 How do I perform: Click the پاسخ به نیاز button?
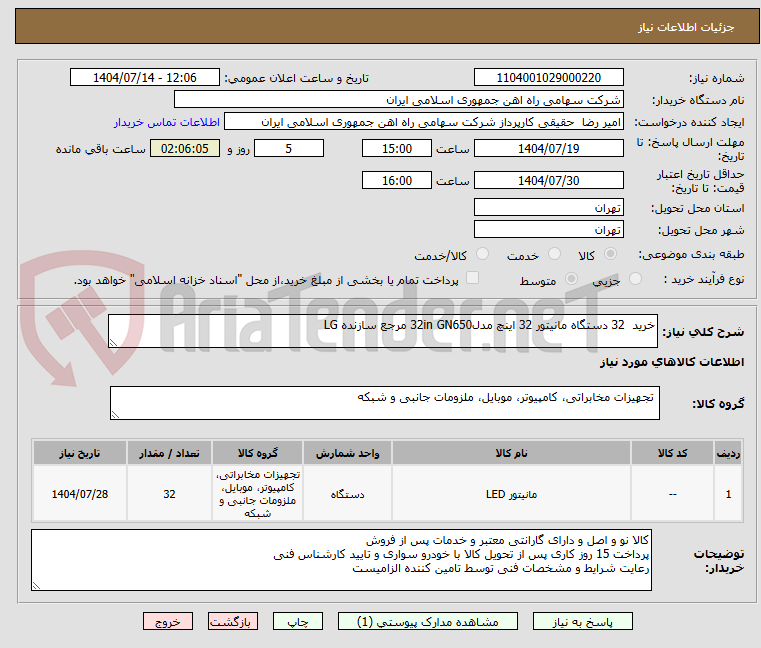pos(582,621)
